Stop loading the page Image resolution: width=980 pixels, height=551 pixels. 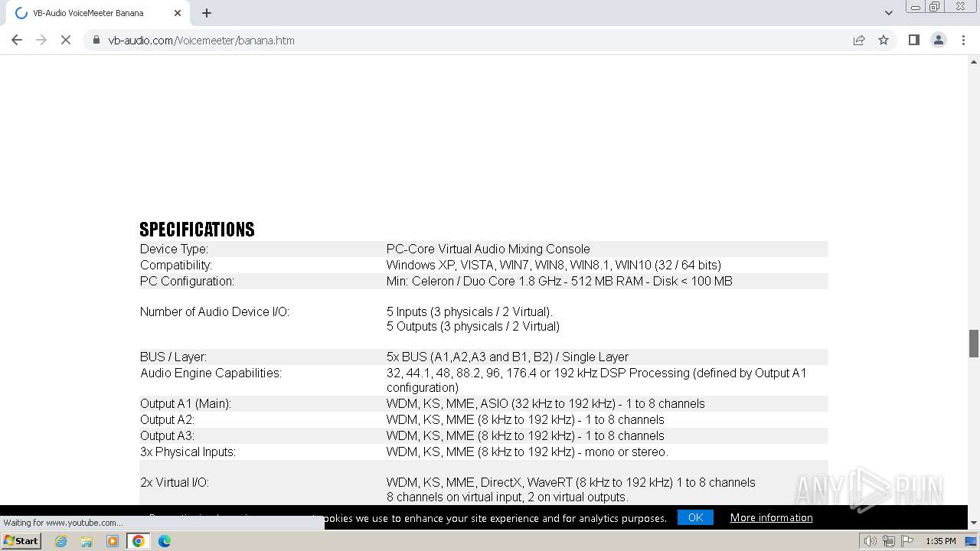click(x=66, y=40)
